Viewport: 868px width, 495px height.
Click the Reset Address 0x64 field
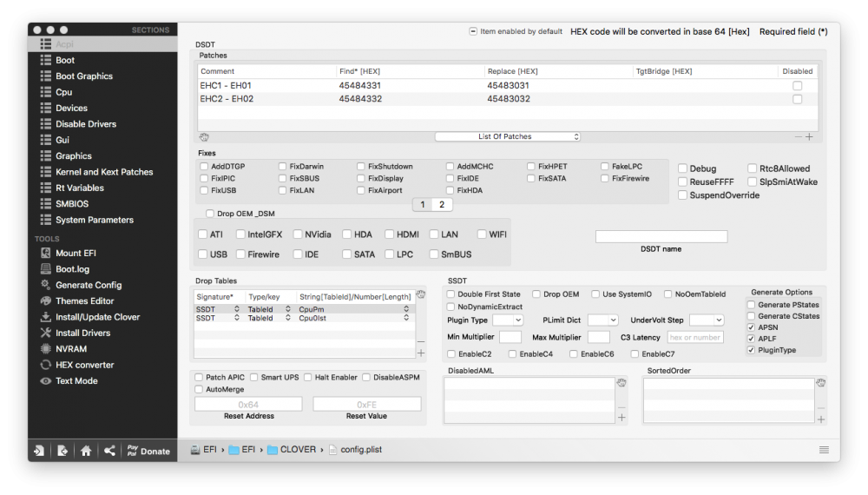coord(248,404)
